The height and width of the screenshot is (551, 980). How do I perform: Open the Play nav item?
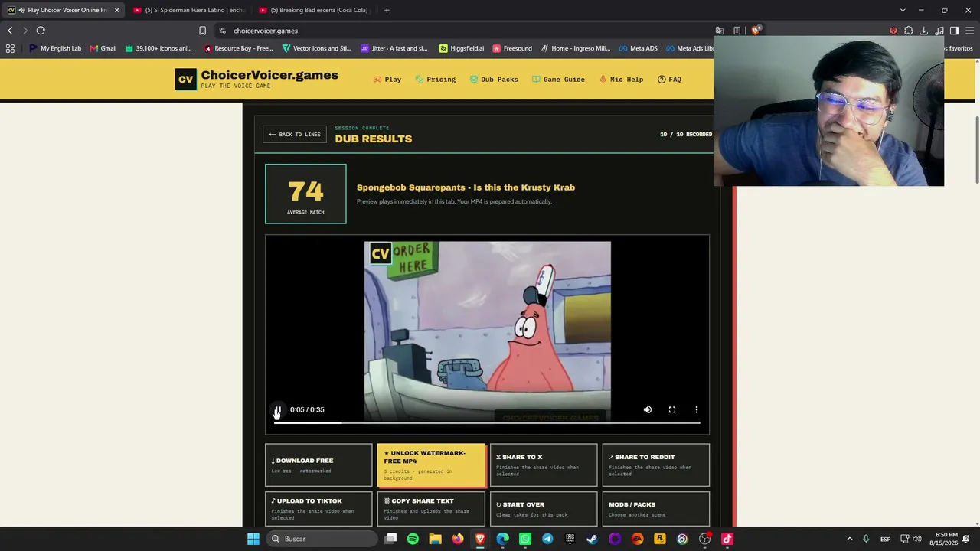click(387, 80)
